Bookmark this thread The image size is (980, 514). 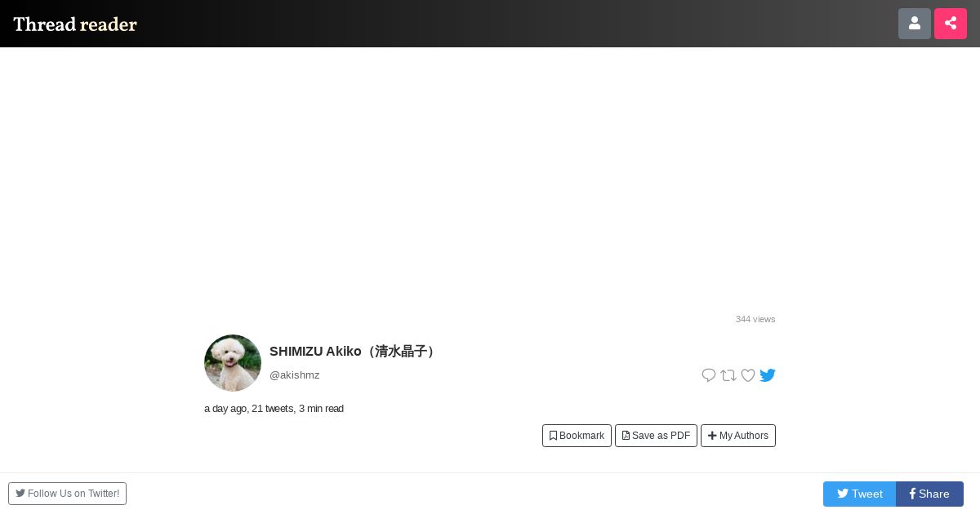[577, 436]
